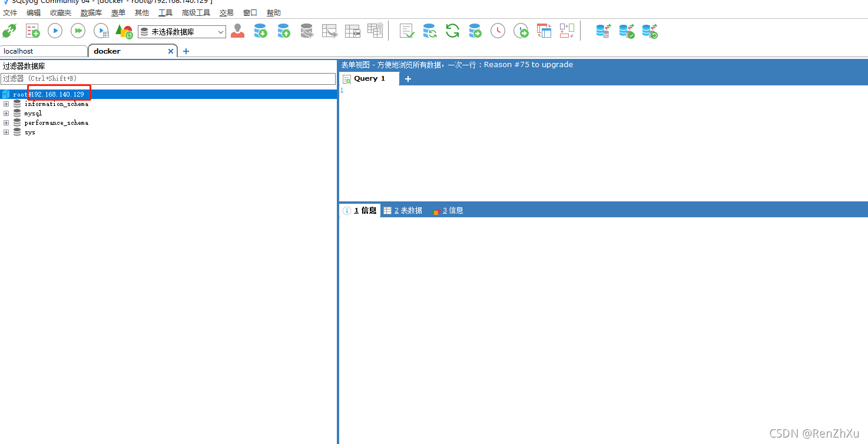Expand the sys database node
This screenshot has width=868, height=444.
(6, 132)
